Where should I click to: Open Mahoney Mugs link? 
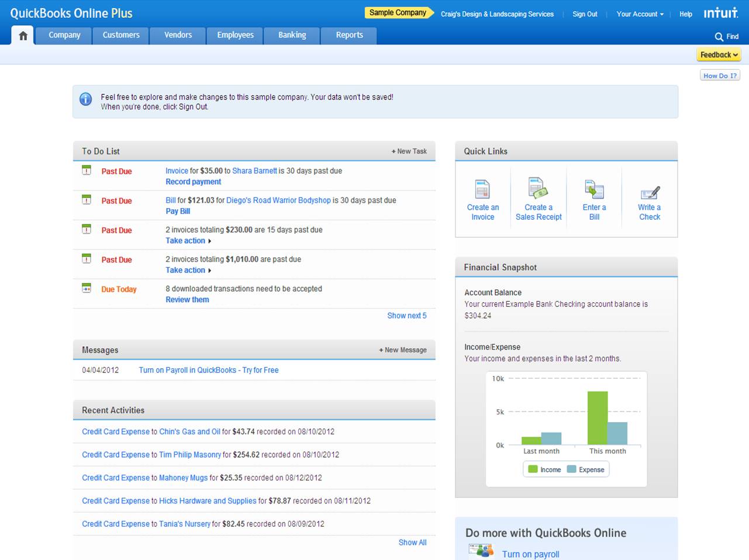click(x=183, y=478)
